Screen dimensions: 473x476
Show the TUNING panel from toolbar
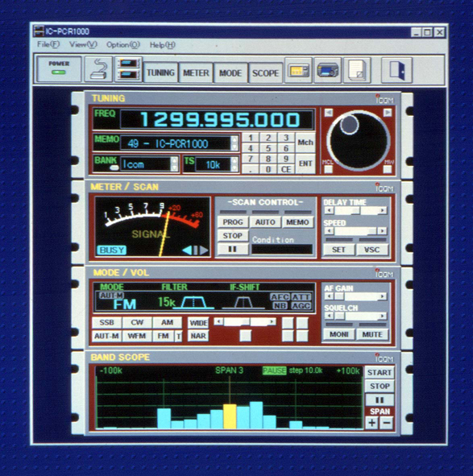pos(160,72)
